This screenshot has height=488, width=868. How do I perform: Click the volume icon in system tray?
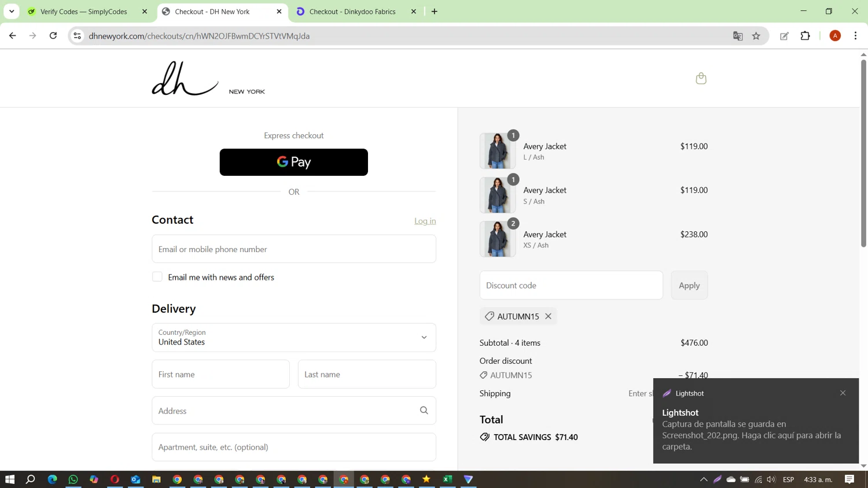point(771,479)
